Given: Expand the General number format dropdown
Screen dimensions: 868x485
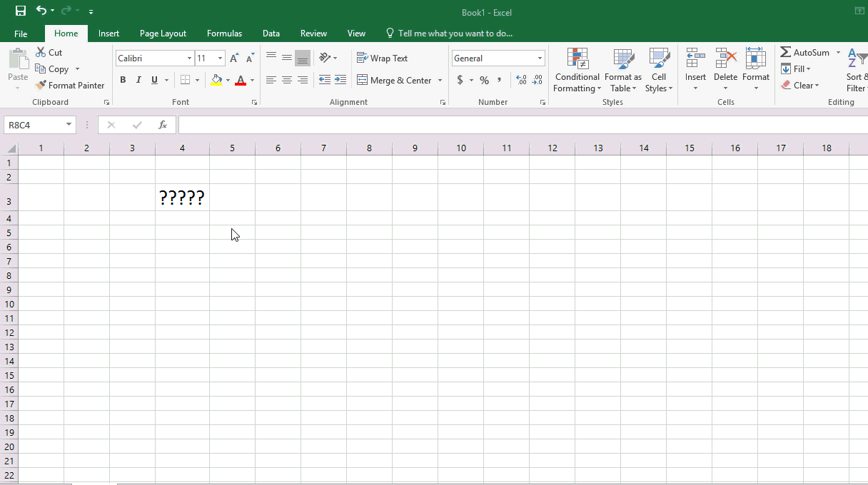Looking at the screenshot, I should tap(540, 58).
